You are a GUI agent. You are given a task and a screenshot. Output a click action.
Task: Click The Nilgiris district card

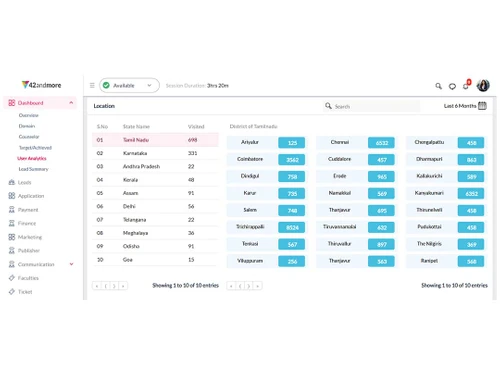click(447, 244)
